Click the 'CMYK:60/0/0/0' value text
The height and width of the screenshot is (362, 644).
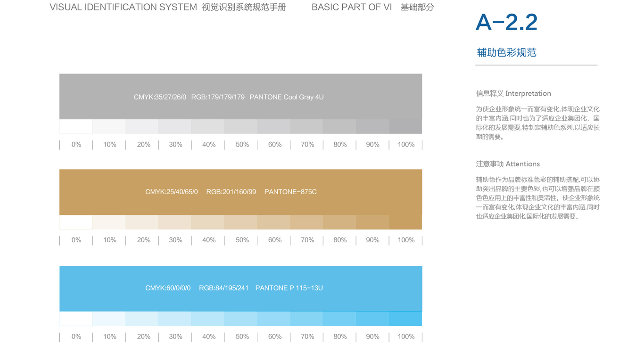[168, 288]
